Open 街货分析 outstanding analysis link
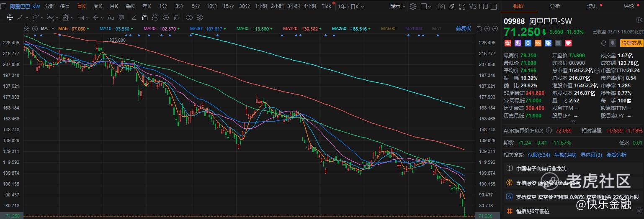Image resolution: width=644 pixels, height=219 pixels. (616, 155)
